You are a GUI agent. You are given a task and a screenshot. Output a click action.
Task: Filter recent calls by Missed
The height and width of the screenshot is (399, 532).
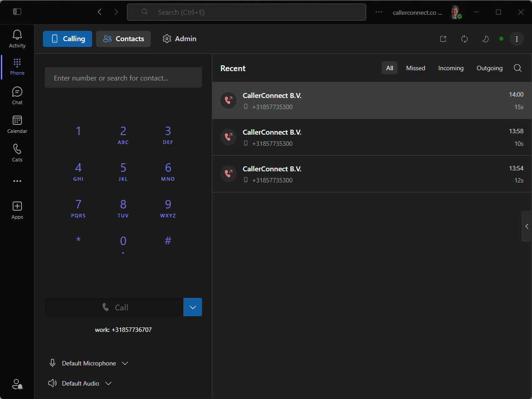415,68
